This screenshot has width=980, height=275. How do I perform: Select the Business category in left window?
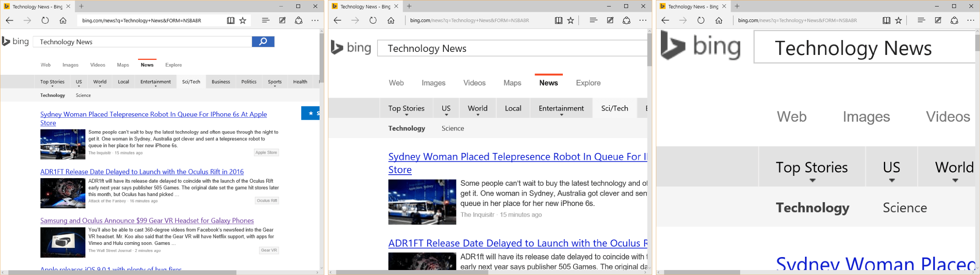coord(221,82)
